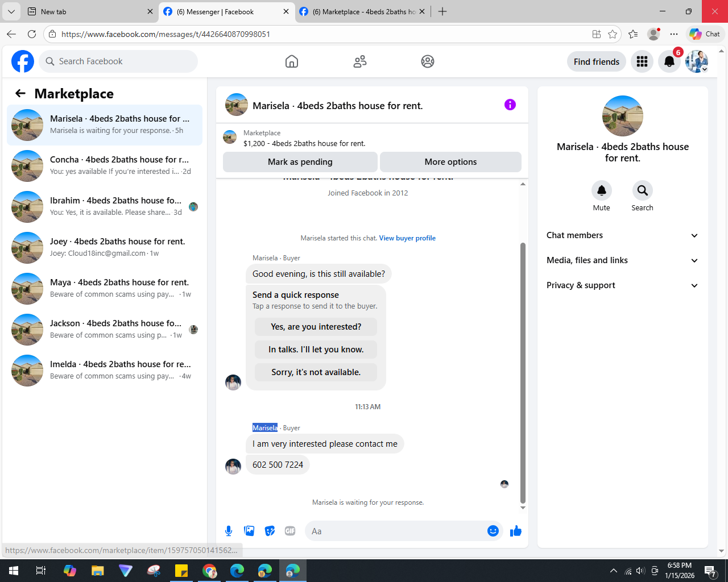Add this page to favorites star
Screen dimensions: 728x582
[x=613, y=34]
